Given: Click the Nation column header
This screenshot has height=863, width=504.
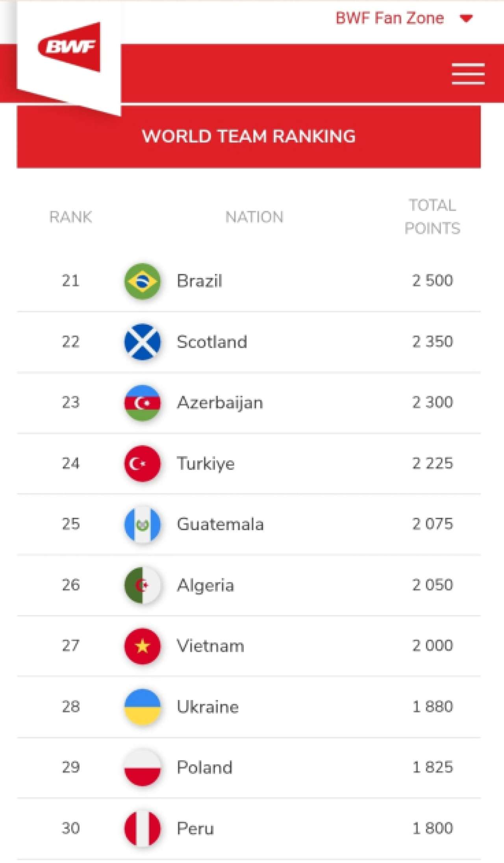Looking at the screenshot, I should coord(254,217).
